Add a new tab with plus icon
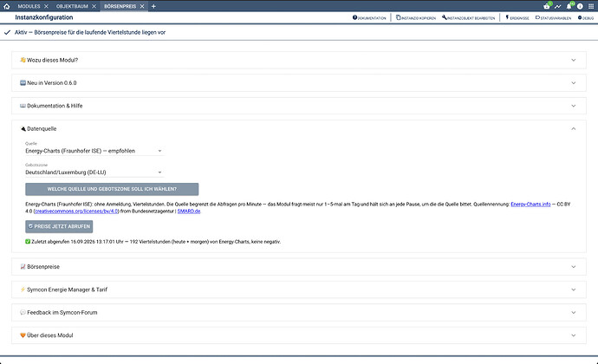The width and height of the screenshot is (598, 364). (153, 6)
